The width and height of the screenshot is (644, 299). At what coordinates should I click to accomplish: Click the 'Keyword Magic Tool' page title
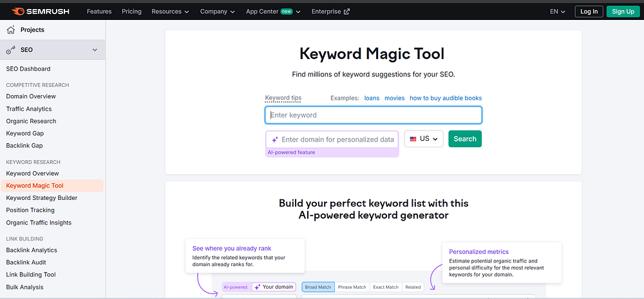(x=372, y=54)
